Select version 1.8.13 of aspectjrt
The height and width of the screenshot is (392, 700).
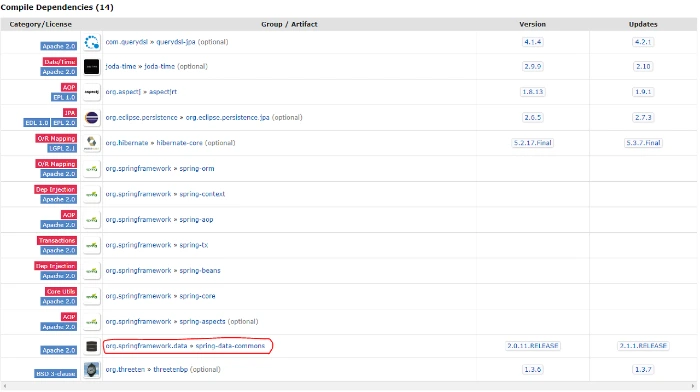[533, 92]
